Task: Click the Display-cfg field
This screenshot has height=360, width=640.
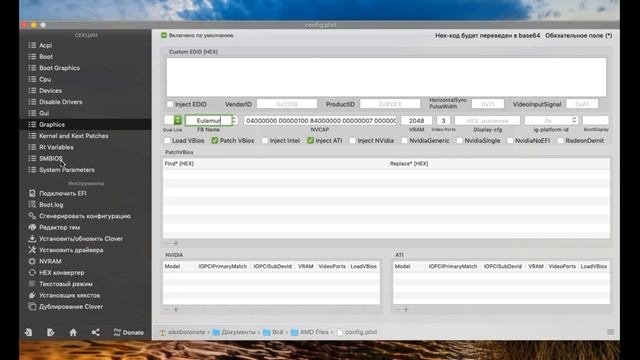Action: pyautogui.click(x=487, y=120)
